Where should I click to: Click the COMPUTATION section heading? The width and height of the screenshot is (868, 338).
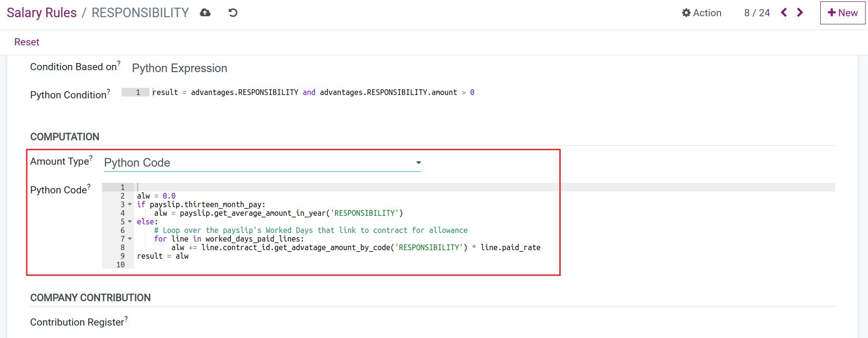[x=65, y=137]
